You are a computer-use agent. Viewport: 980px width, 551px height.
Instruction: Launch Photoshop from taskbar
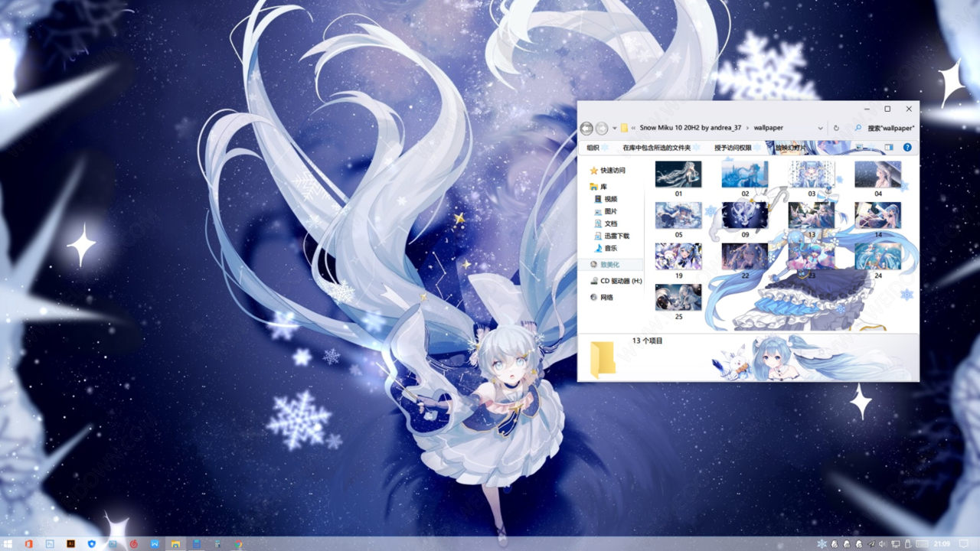tap(50, 544)
